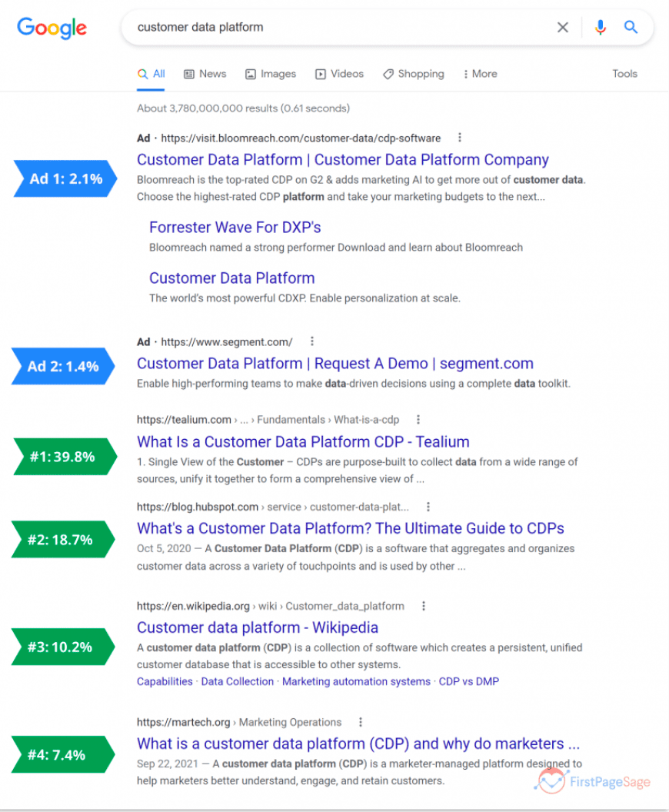Click the https://www.segment.com/ URL text
The image size is (669, 812).
(227, 342)
